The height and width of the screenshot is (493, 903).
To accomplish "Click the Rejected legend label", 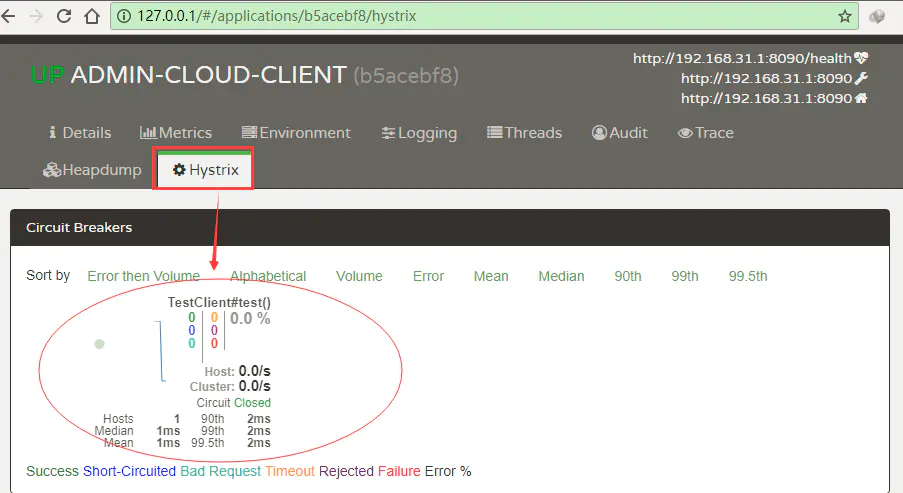I will point(347,471).
